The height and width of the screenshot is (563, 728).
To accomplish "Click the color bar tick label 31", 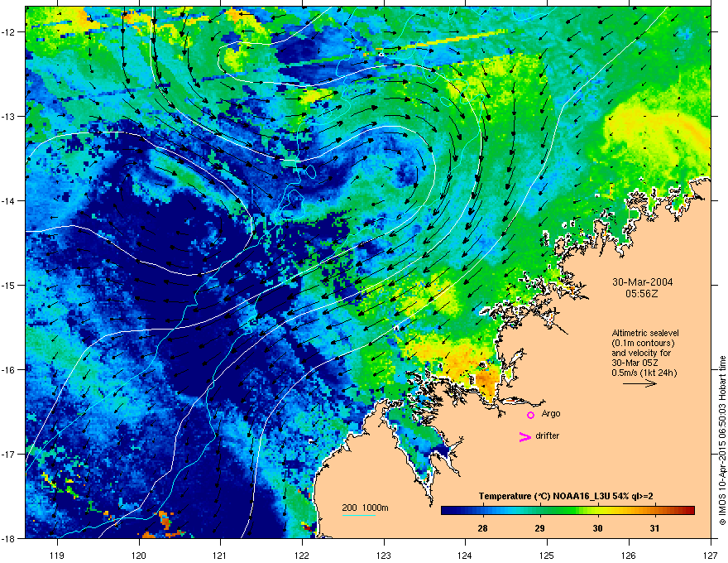I will 654,528.
